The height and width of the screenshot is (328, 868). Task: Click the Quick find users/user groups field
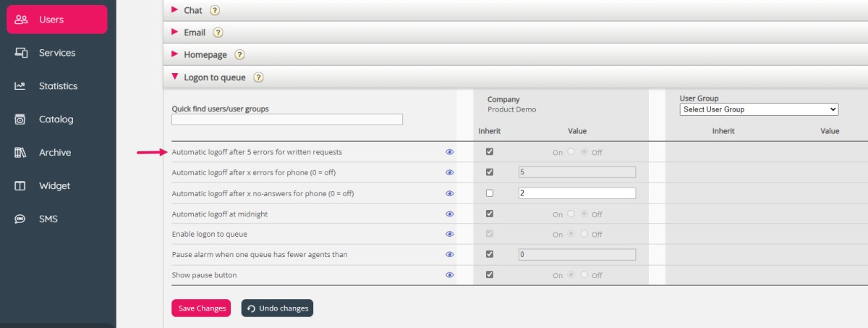tap(287, 119)
